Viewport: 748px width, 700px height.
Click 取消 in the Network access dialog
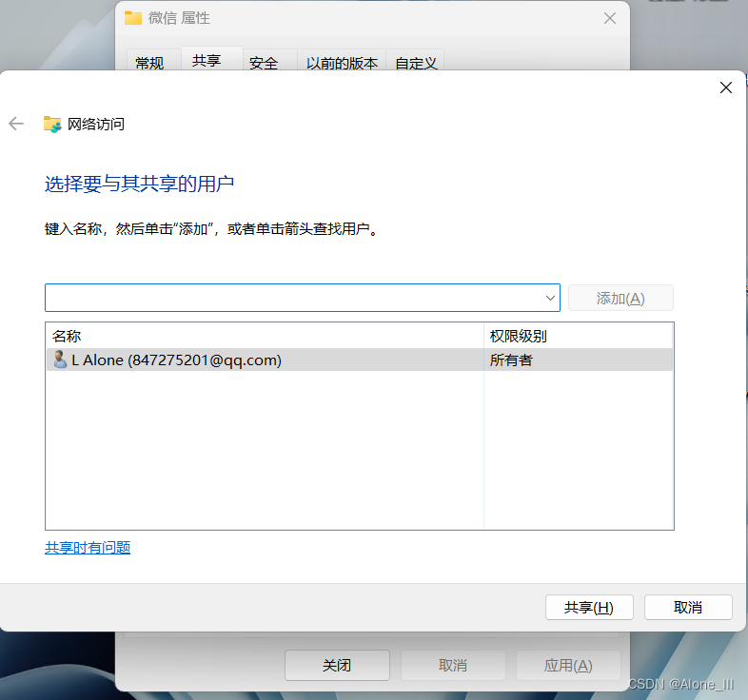[688, 607]
